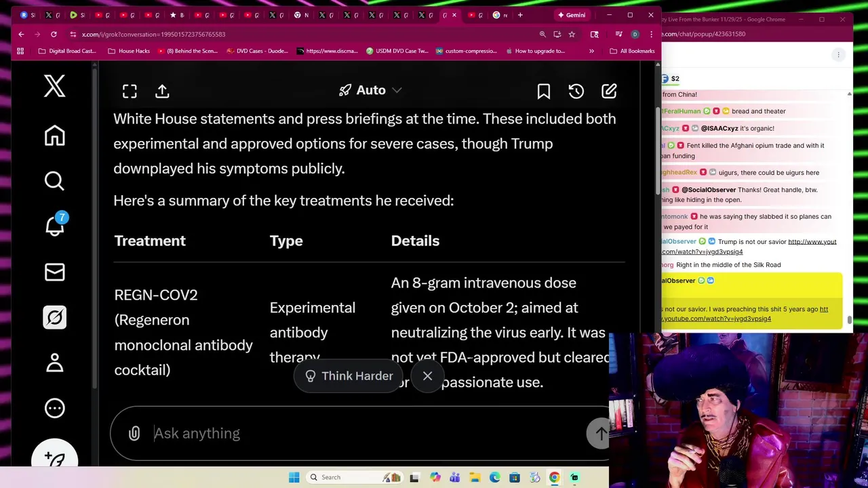The height and width of the screenshot is (488, 868).
Task: Open a new Chrome tab with plus
Action: 520,15
